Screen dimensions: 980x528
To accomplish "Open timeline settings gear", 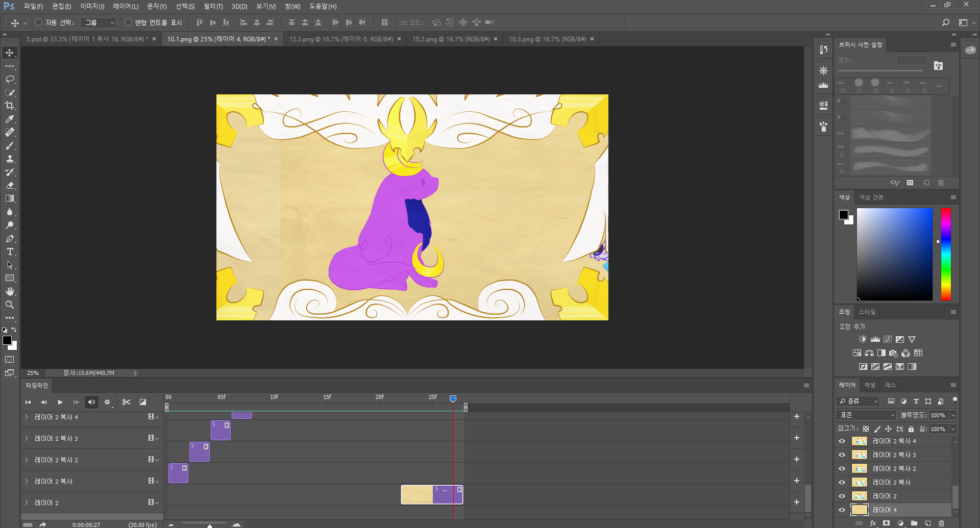I will [x=107, y=402].
